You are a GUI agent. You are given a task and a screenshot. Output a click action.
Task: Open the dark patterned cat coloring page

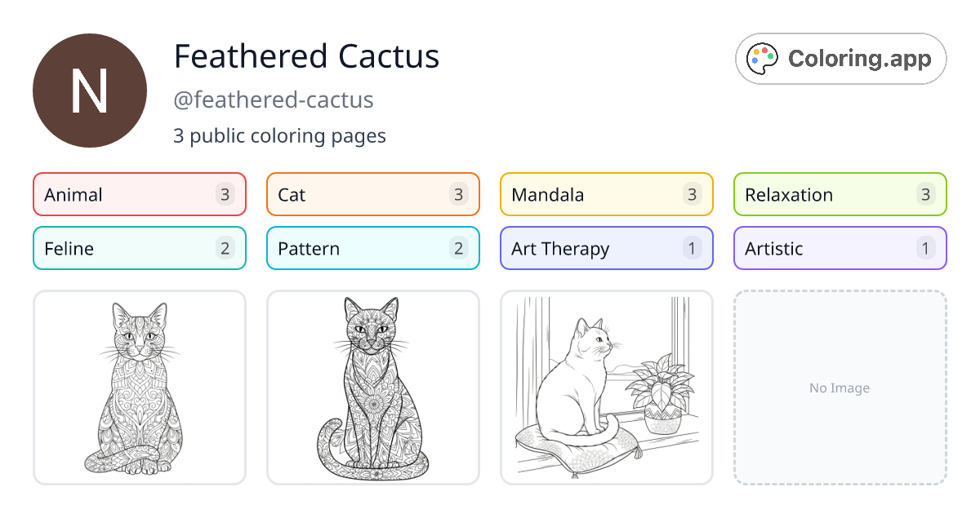click(x=373, y=388)
